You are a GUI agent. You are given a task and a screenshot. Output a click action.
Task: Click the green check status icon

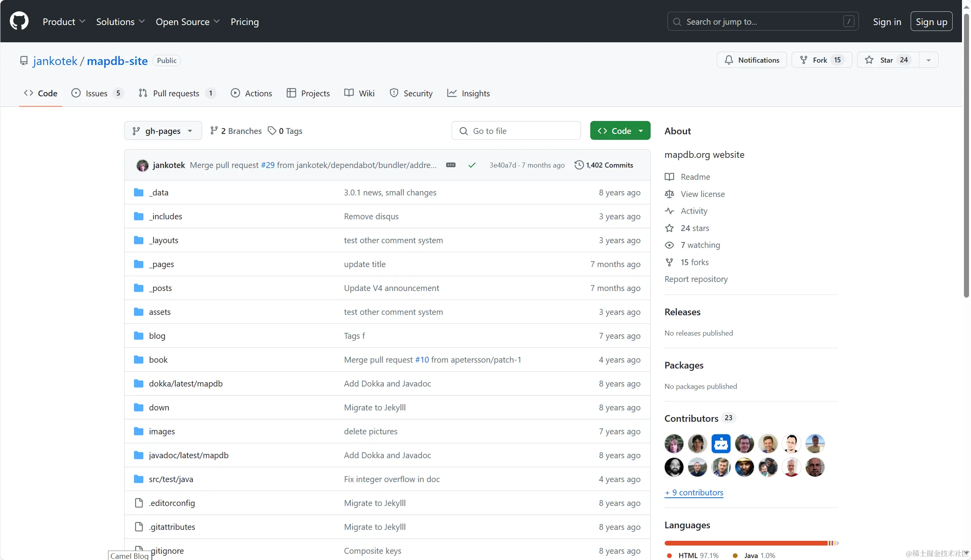point(472,165)
